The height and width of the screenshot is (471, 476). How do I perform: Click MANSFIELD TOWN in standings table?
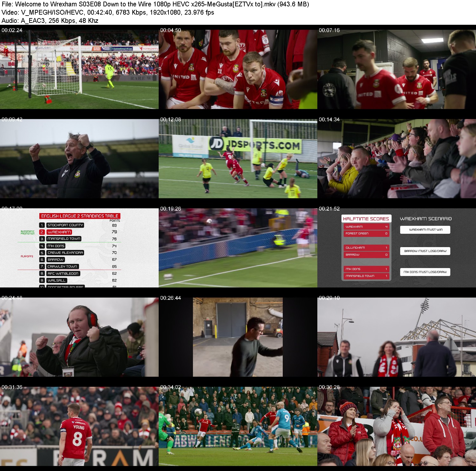point(64,239)
